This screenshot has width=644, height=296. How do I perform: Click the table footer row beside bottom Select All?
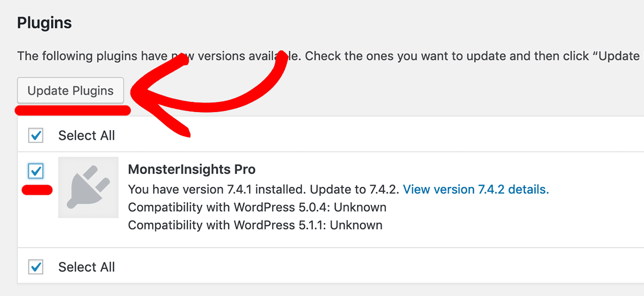(x=376, y=267)
